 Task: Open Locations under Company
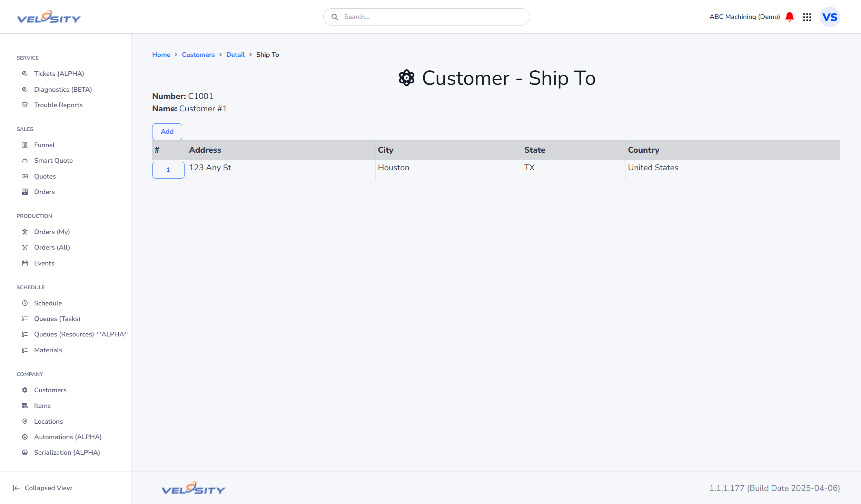click(49, 421)
